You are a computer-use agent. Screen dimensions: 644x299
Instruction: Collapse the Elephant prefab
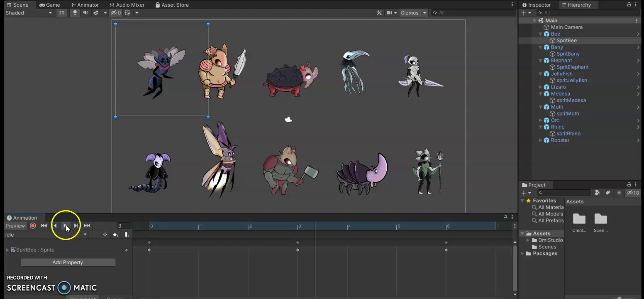540,61
